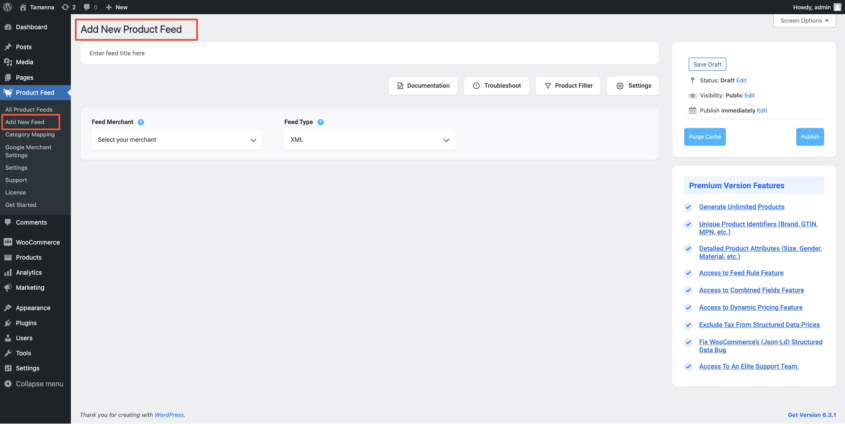Image resolution: width=845 pixels, height=424 pixels.
Task: Click Feed Type help icon
Action: [x=321, y=122]
